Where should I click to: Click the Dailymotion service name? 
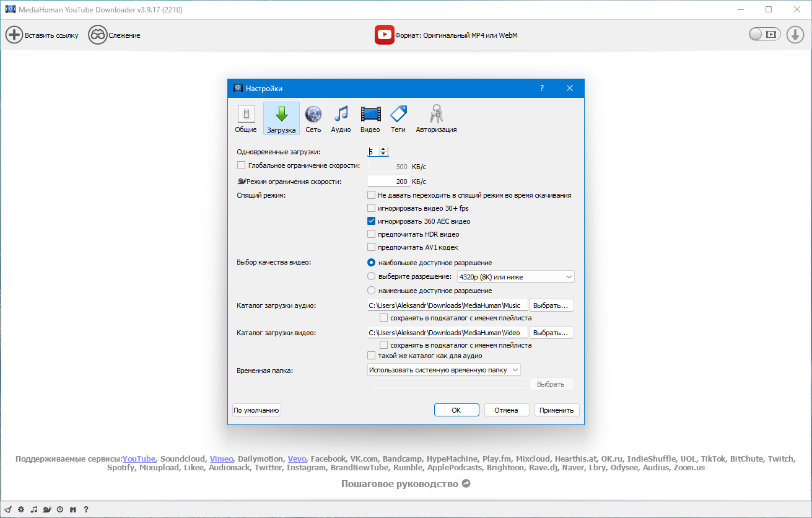(x=261, y=459)
